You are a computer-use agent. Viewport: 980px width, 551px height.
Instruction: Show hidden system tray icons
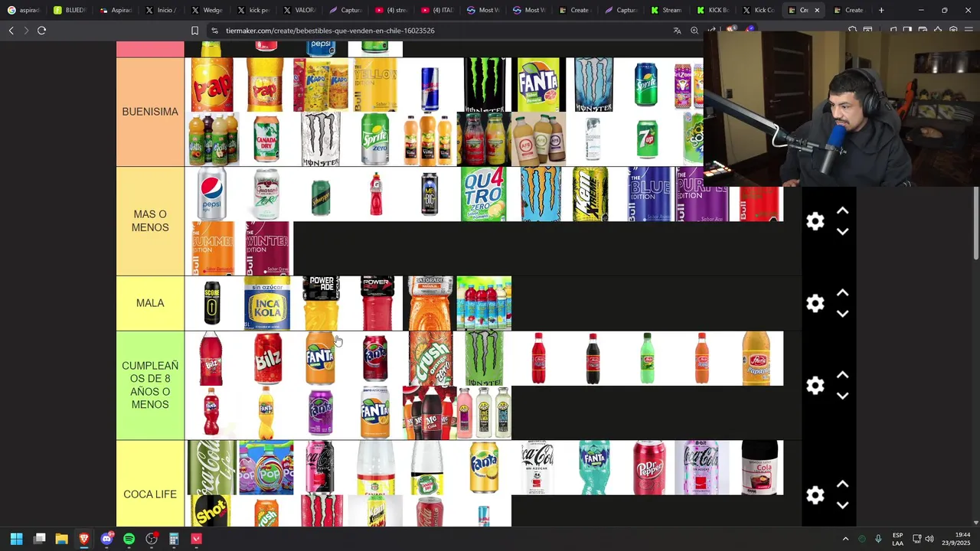pyautogui.click(x=845, y=539)
